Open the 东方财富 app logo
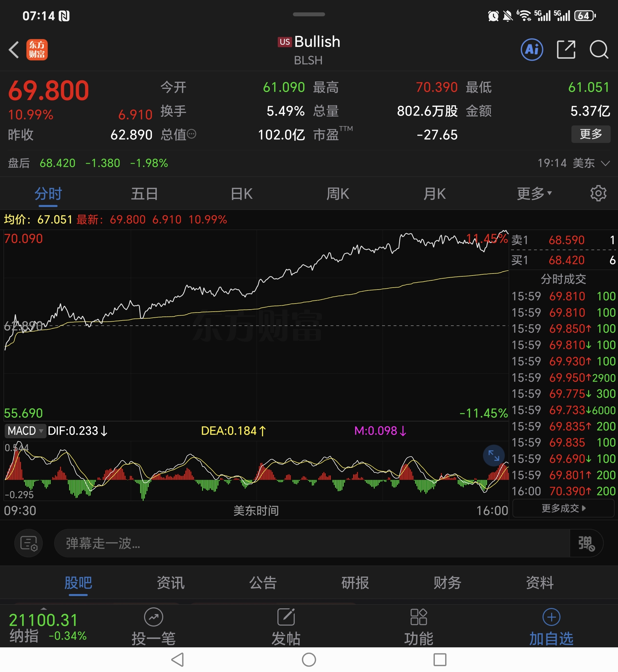Image resolution: width=618 pixels, height=672 pixels. (37, 50)
